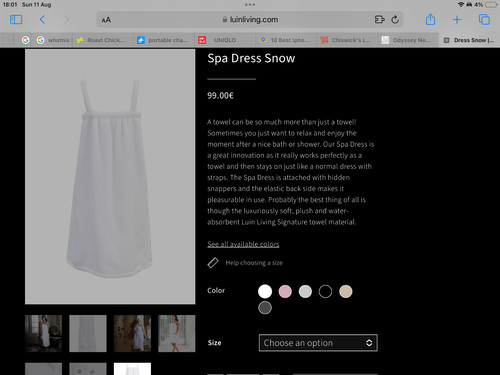The image size is (500, 375).
Task: Select the white color option
Action: pos(265,291)
